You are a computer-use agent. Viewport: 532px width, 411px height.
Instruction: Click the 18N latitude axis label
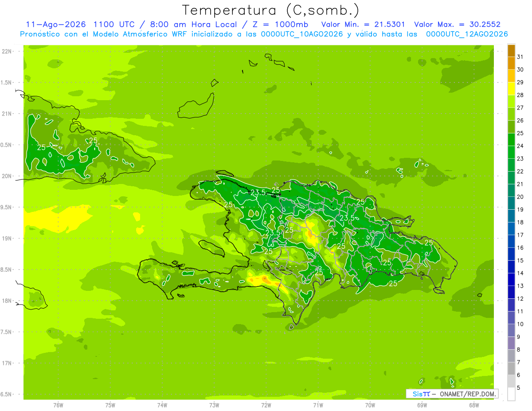click(6, 301)
